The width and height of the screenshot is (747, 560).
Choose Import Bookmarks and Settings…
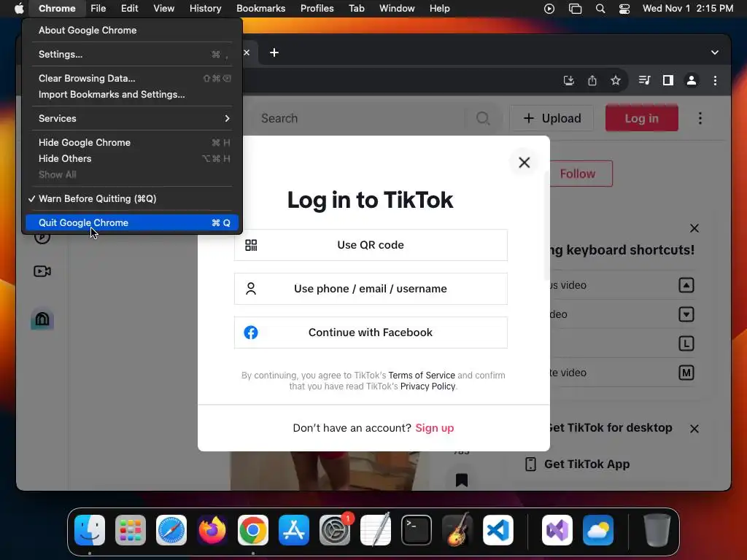click(x=132, y=94)
